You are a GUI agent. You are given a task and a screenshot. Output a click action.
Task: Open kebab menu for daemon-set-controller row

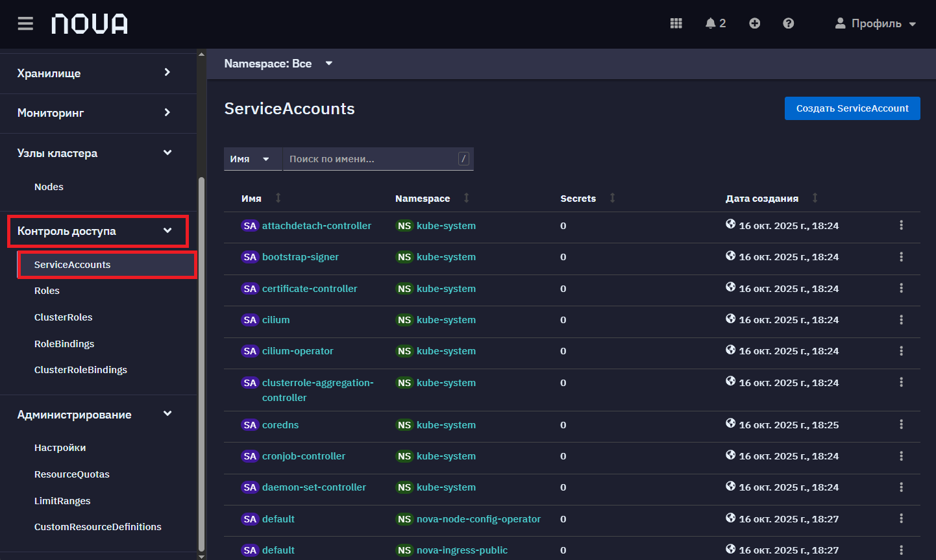901,487
